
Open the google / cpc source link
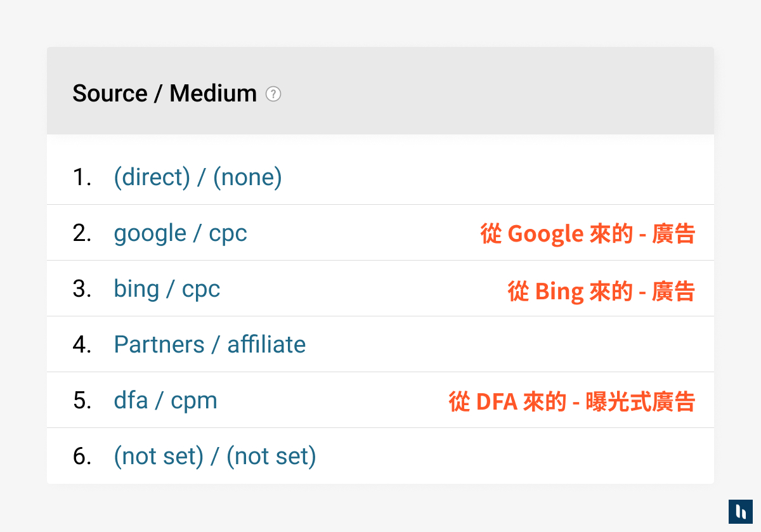[180, 233]
